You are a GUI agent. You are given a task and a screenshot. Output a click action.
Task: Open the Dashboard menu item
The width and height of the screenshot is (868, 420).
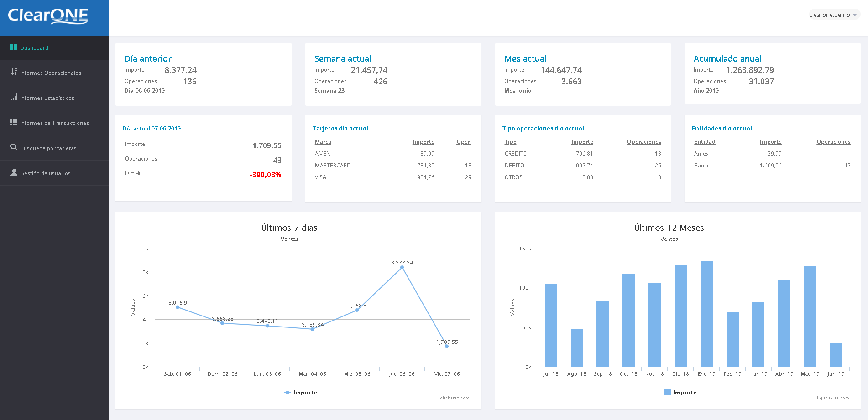[x=54, y=48]
